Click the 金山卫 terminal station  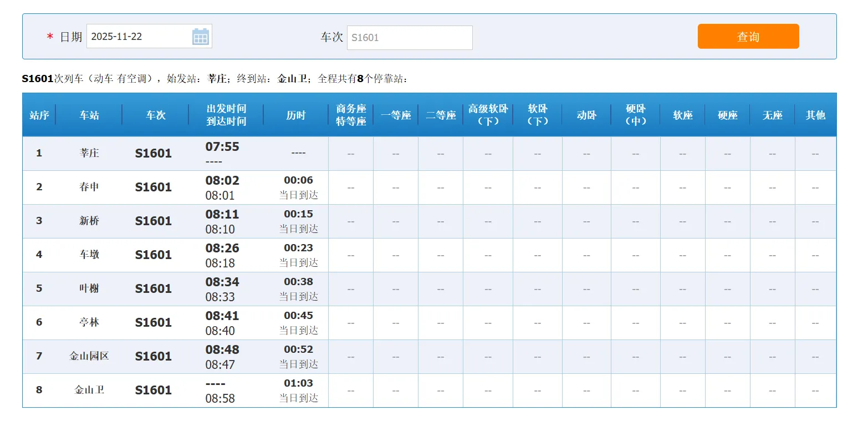click(89, 390)
